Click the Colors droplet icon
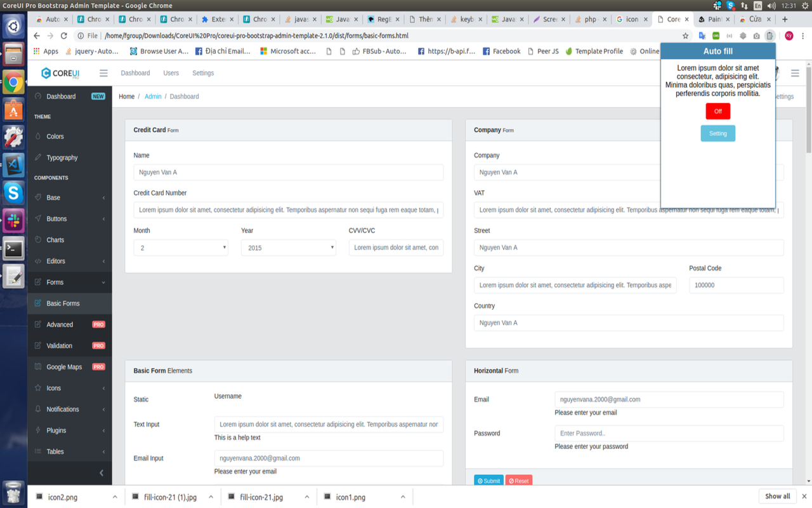Image resolution: width=812 pixels, height=508 pixels. click(38, 137)
